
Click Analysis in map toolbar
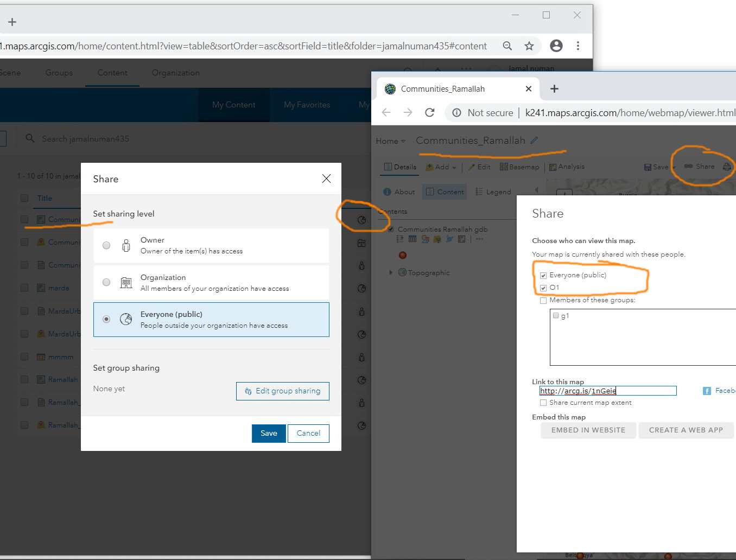click(567, 167)
